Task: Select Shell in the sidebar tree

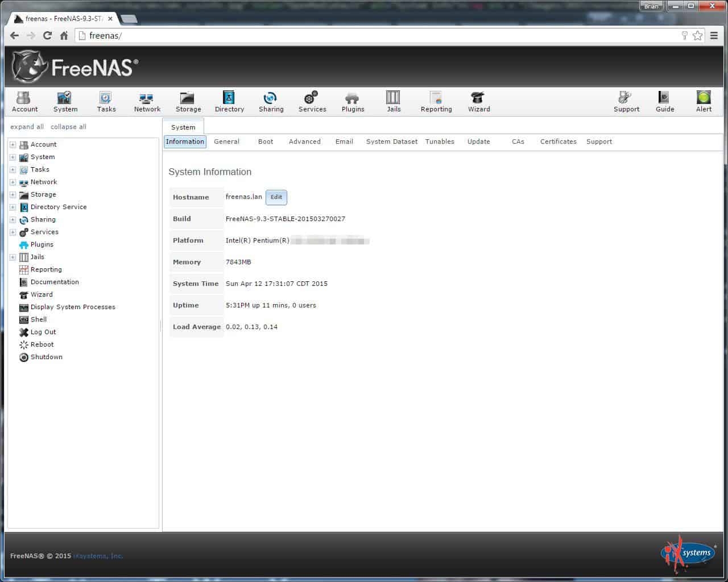Action: pyautogui.click(x=39, y=319)
